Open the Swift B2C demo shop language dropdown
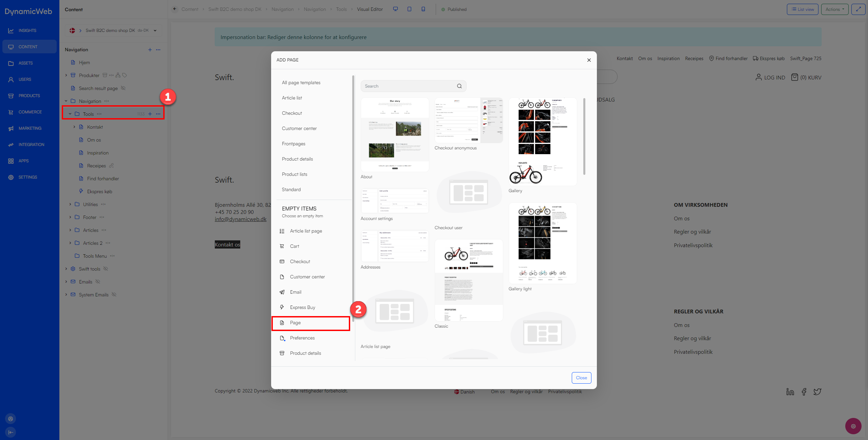868x440 pixels. click(155, 31)
